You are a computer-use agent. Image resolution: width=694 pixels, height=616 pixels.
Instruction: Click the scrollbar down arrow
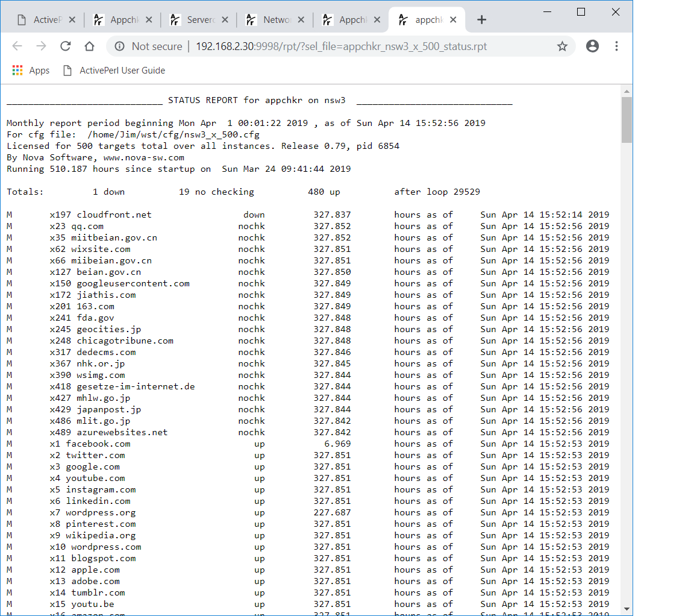click(627, 609)
